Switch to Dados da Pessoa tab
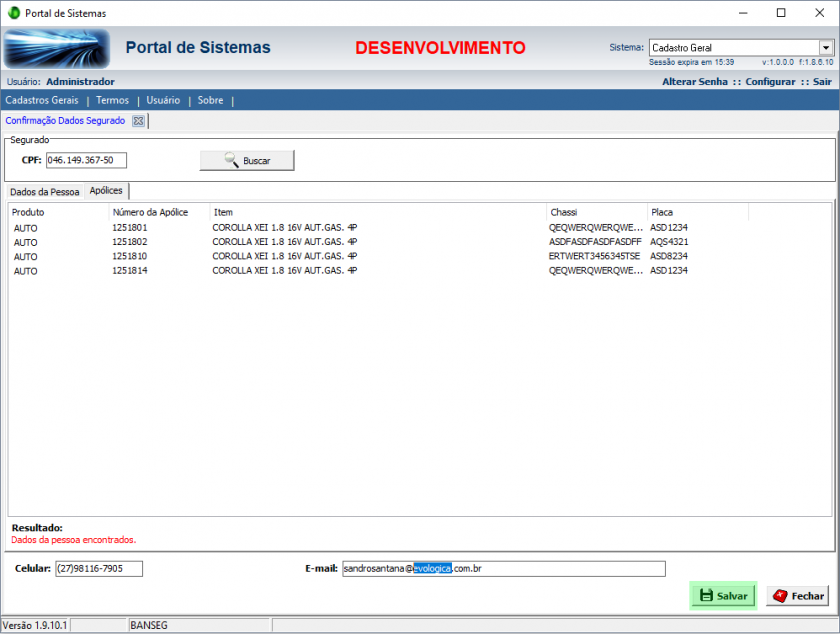This screenshot has width=840, height=634. [44, 191]
